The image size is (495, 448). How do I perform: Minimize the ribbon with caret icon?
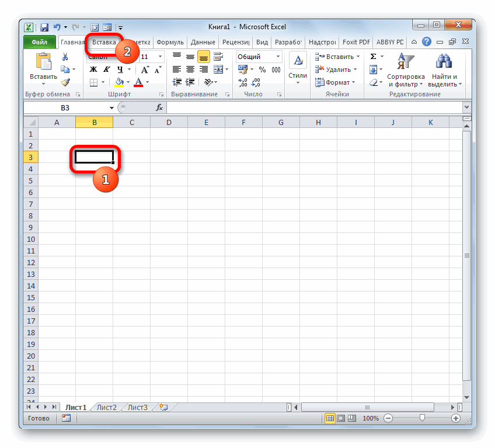pos(414,41)
